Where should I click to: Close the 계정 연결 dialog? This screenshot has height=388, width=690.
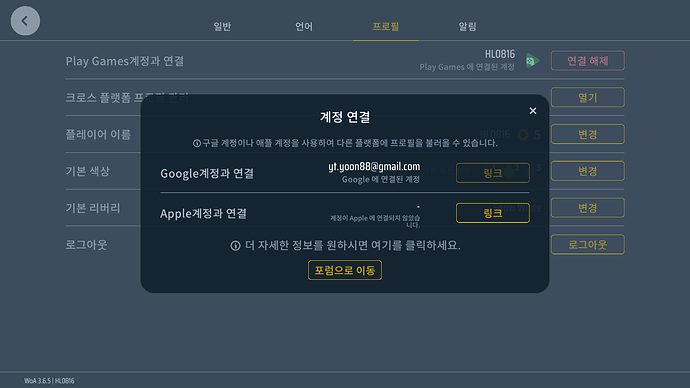pyautogui.click(x=532, y=111)
